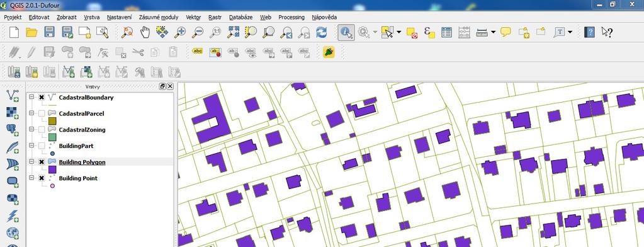Viewport: 644px width, 247px height.
Task: Refresh the map with the blue arrows icon
Action: point(321,32)
